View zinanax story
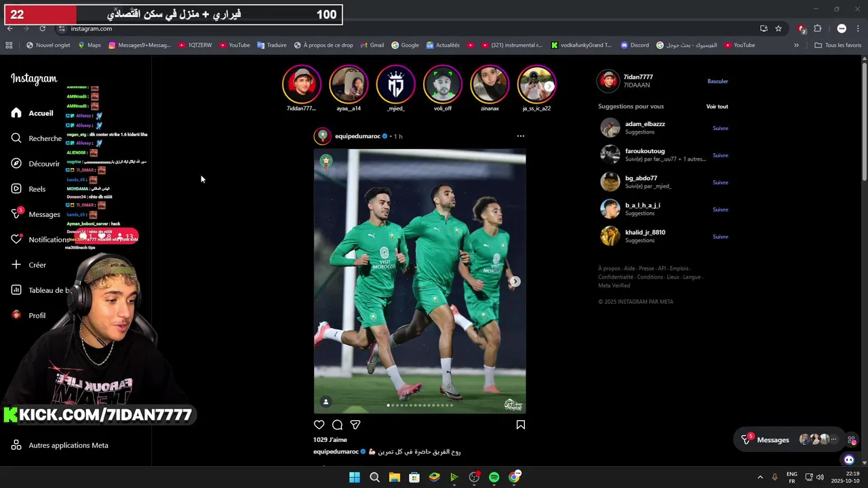Screen dimensions: 868x488 [490, 84]
